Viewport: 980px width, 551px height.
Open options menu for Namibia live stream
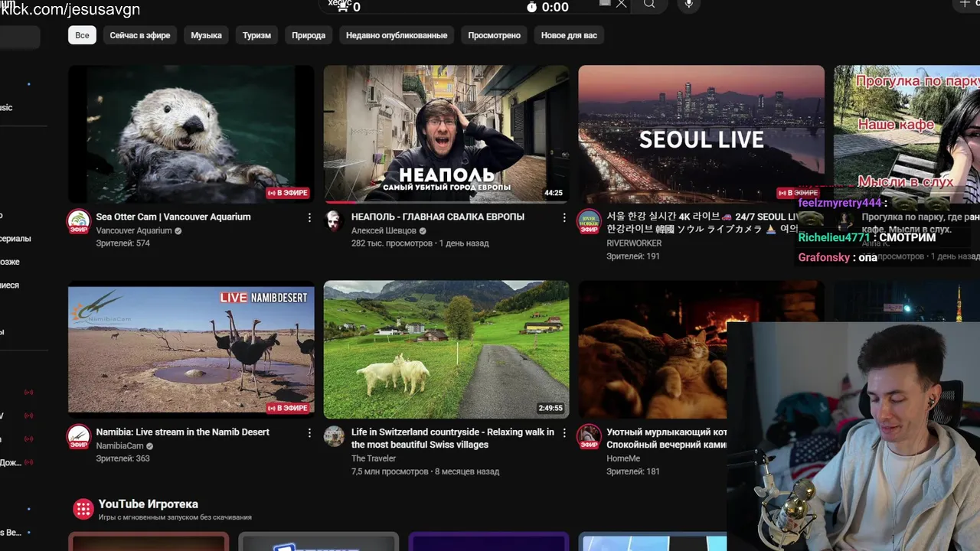309,433
